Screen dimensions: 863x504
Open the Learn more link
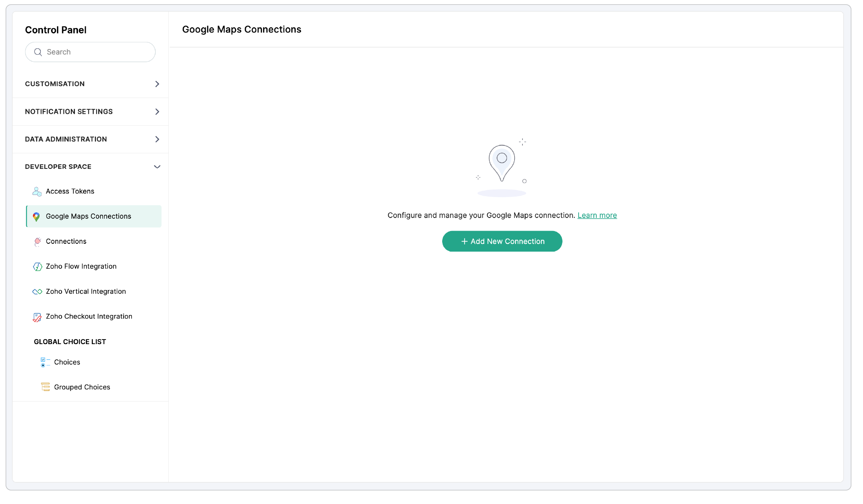pos(597,215)
